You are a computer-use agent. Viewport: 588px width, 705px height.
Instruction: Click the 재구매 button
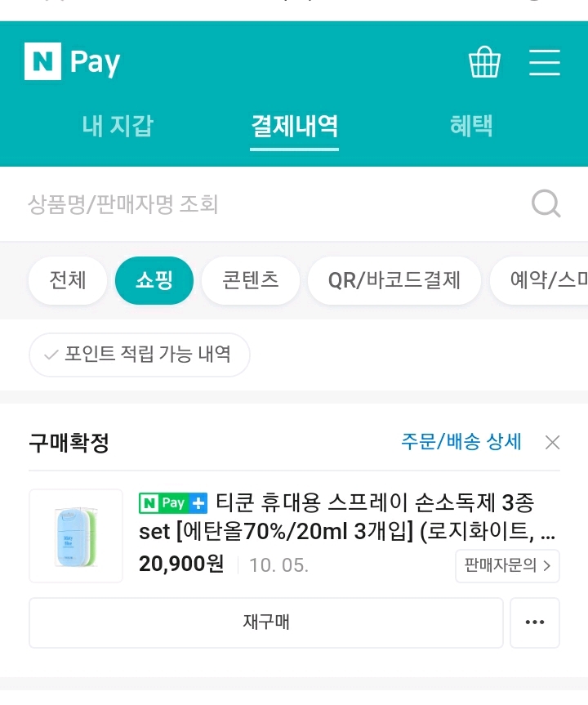[x=266, y=622]
